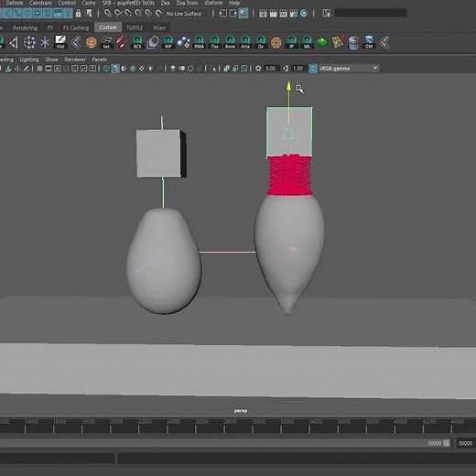
Task: Click the empty name search field in status line
Action: click(x=371, y=13)
